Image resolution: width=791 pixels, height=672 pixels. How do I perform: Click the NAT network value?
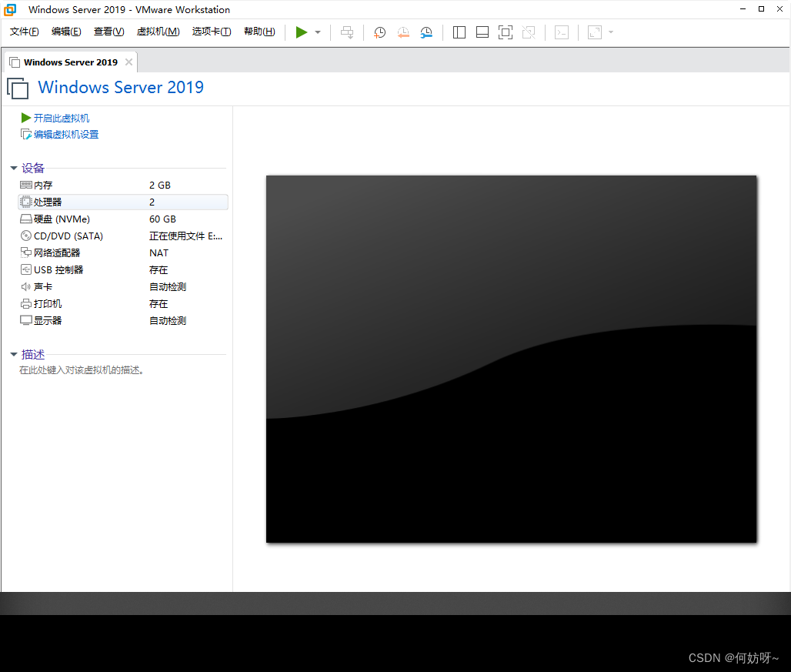click(159, 252)
